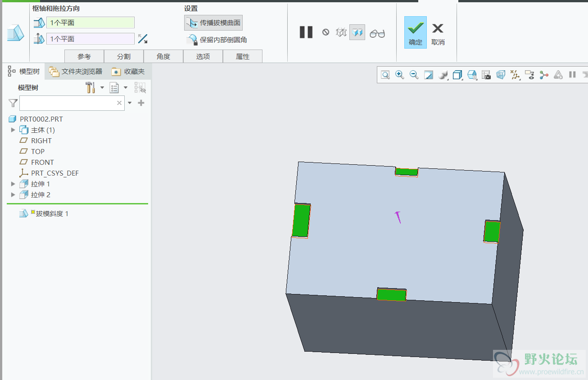Toggle perspective view cube icon
The width and height of the screenshot is (588, 380).
501,75
